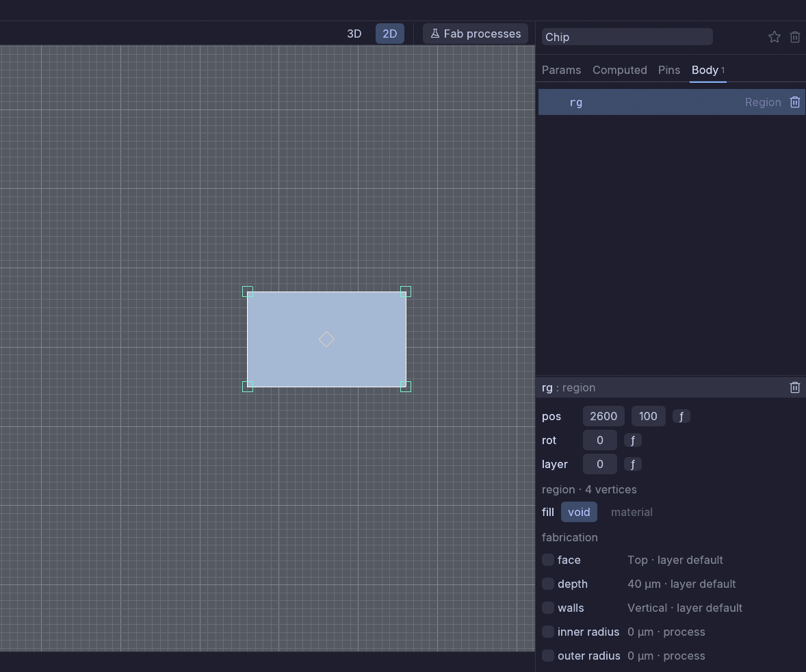Delete rg from the region header trash icon
The width and height of the screenshot is (806, 672).
pos(794,387)
